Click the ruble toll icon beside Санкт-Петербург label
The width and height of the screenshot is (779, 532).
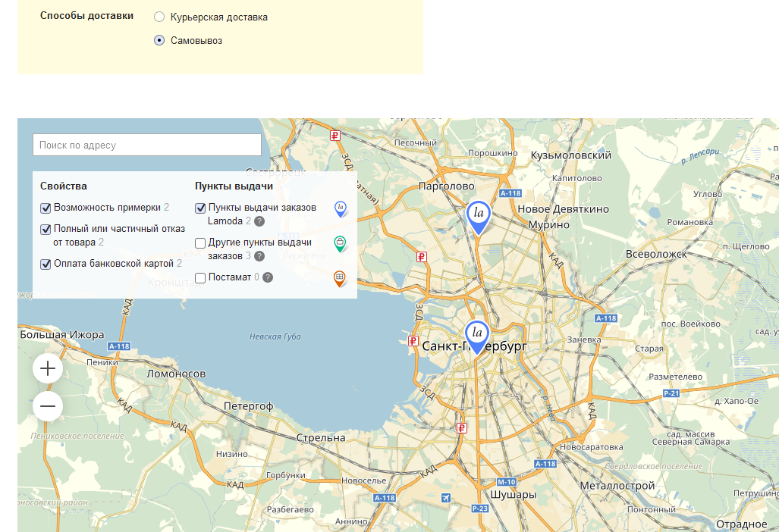tap(413, 341)
